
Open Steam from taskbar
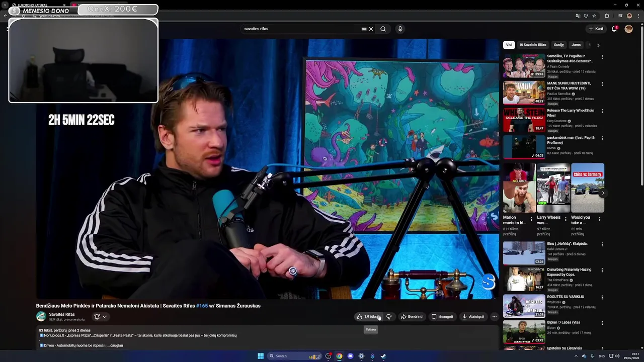pos(383,356)
